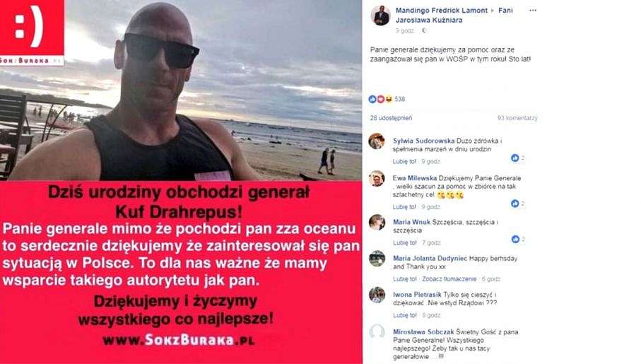Click Mandingo Fredrick Lamont's profile picture
Image resolution: width=641 pixels, height=364 pixels.
coord(380,16)
